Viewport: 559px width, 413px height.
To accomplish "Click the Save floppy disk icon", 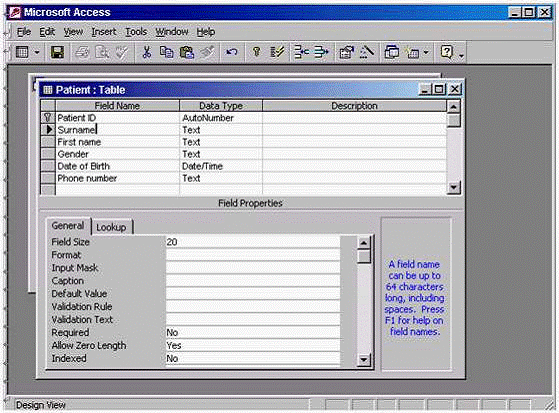I will 57,52.
